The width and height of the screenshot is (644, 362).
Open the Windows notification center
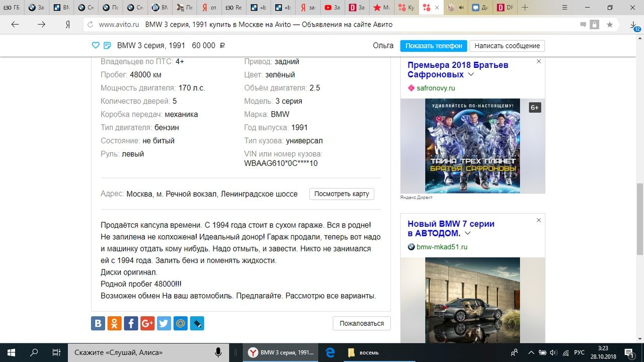tap(628, 352)
